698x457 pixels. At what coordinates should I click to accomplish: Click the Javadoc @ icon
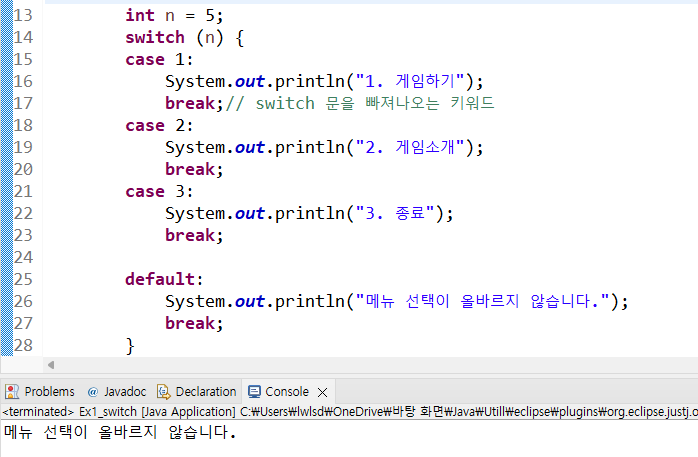[x=93, y=392]
